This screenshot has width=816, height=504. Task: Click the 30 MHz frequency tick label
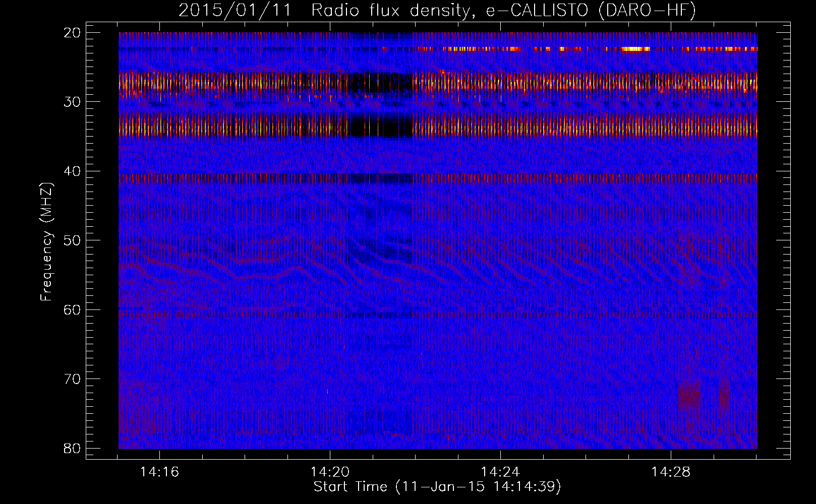pos(72,102)
